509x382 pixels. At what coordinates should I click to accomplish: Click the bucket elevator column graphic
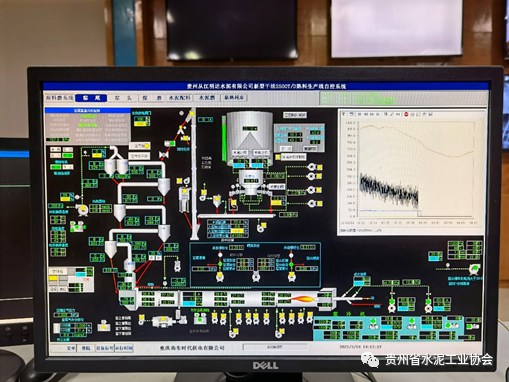(194, 173)
